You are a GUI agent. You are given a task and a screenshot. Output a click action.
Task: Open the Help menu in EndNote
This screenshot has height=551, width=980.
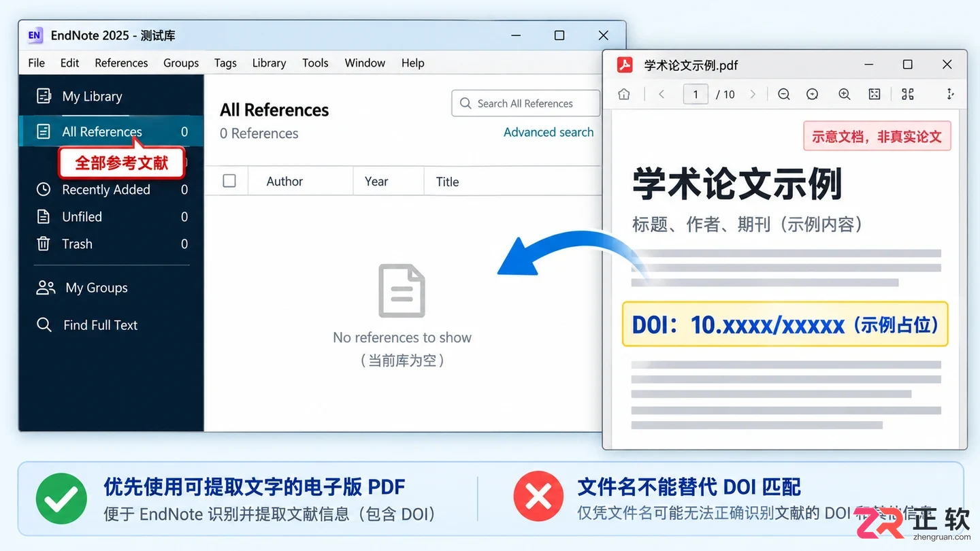pos(412,63)
